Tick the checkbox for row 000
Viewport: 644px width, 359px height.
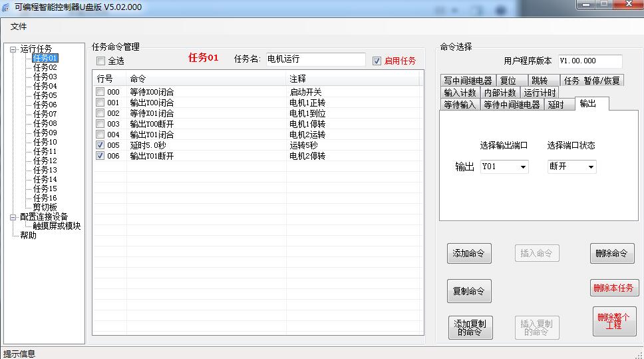[x=100, y=92]
